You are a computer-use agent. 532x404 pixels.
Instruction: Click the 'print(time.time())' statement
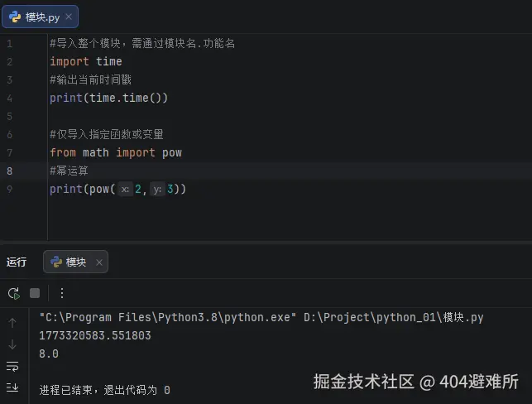pyautogui.click(x=108, y=98)
